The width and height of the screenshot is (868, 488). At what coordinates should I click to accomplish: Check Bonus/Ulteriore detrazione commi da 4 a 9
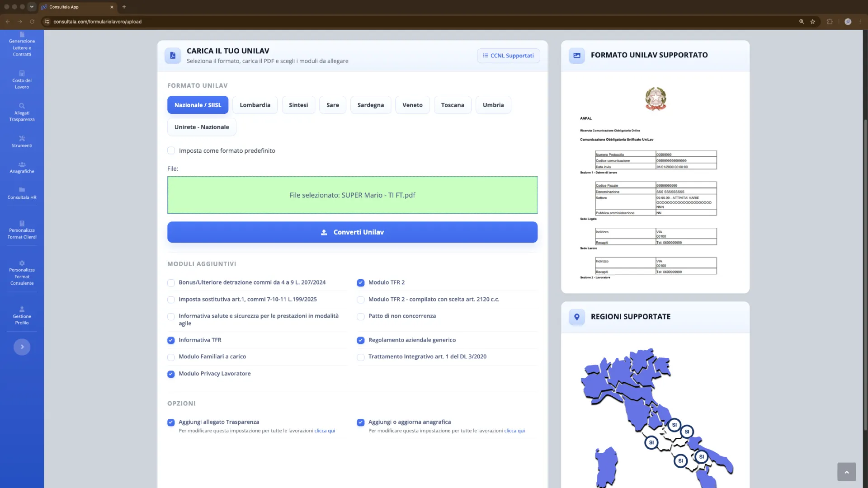point(171,283)
